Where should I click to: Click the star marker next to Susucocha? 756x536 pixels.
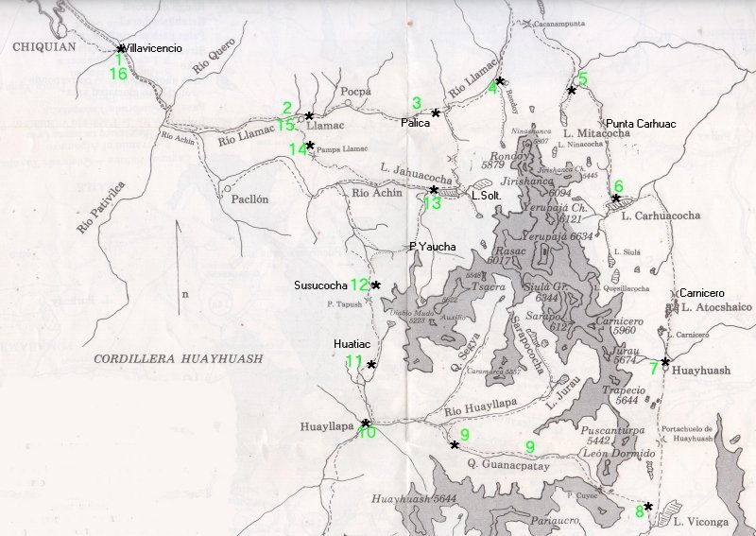[376, 285]
